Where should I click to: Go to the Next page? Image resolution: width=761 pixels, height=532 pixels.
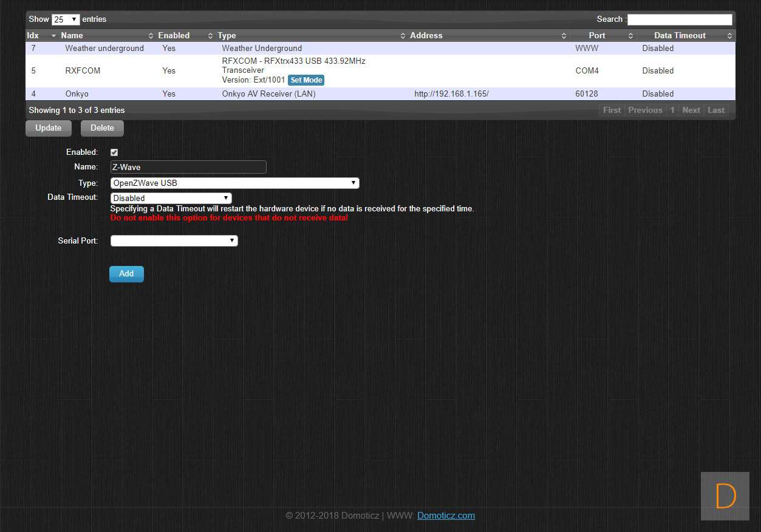[x=691, y=110]
